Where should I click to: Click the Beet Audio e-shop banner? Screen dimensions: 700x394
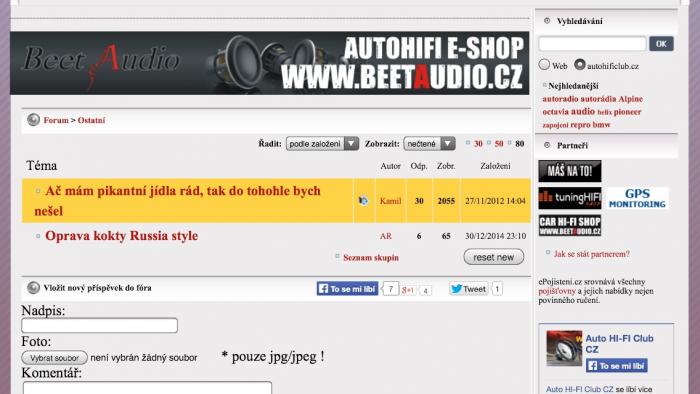tap(270, 63)
